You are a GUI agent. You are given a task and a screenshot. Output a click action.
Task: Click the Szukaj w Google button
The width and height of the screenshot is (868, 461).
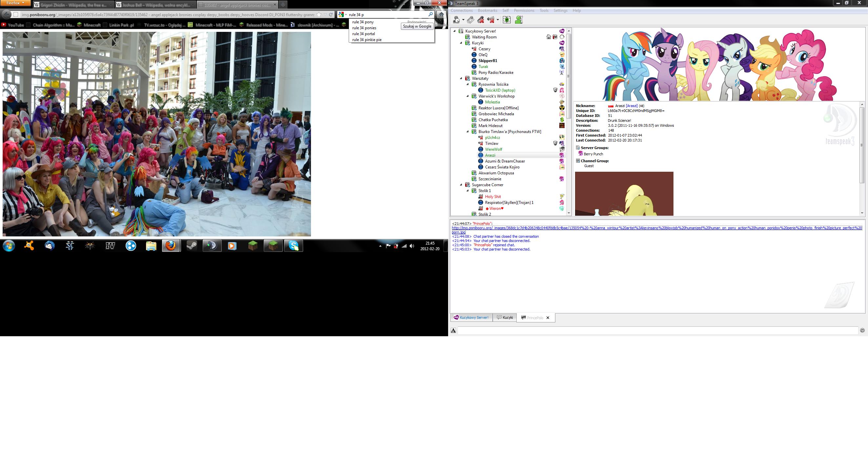pyautogui.click(x=417, y=26)
